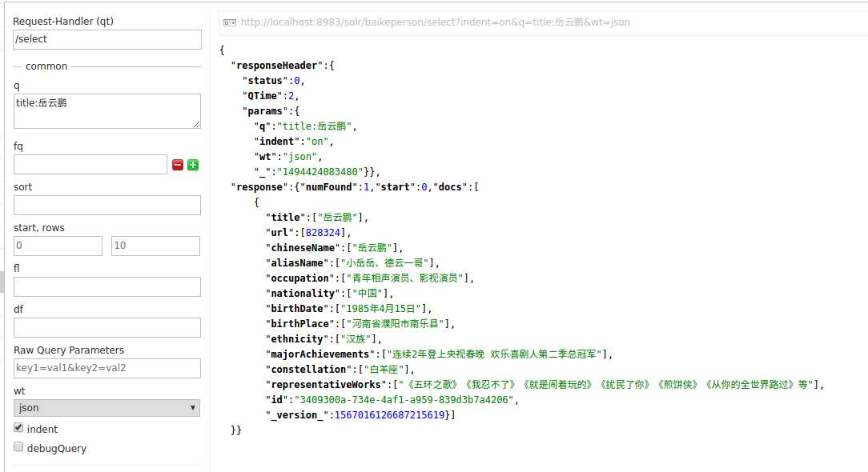Click the "QTime" value line
Screen dimensions: 868x472
(x=271, y=96)
